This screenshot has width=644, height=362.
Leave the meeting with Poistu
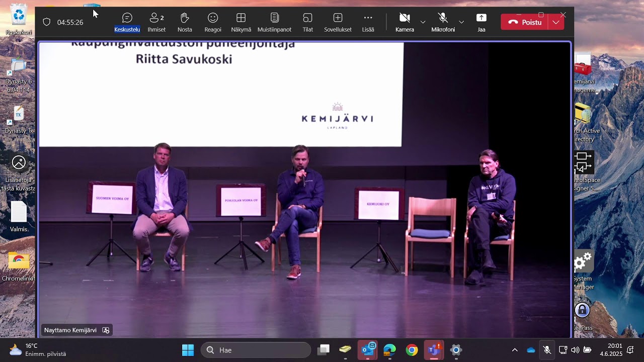point(524,22)
